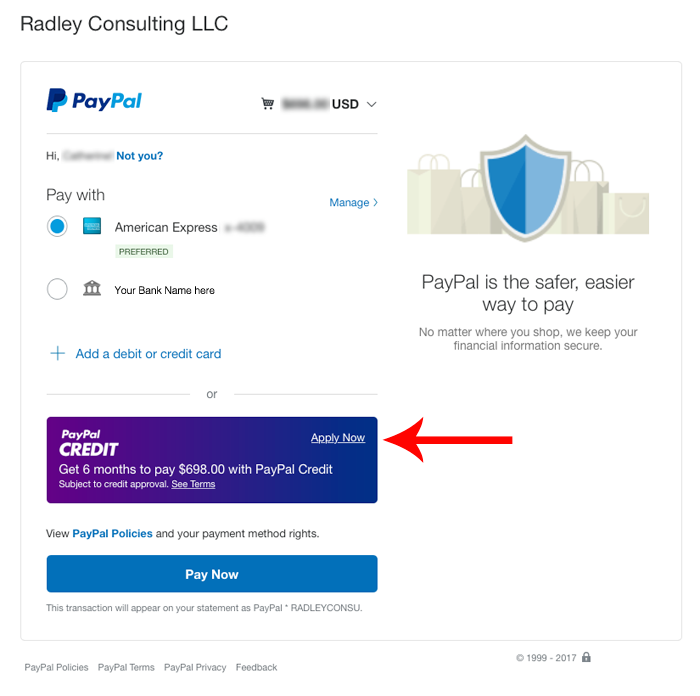Open Manage payment methods
This screenshot has width=700, height=696.
(x=354, y=203)
